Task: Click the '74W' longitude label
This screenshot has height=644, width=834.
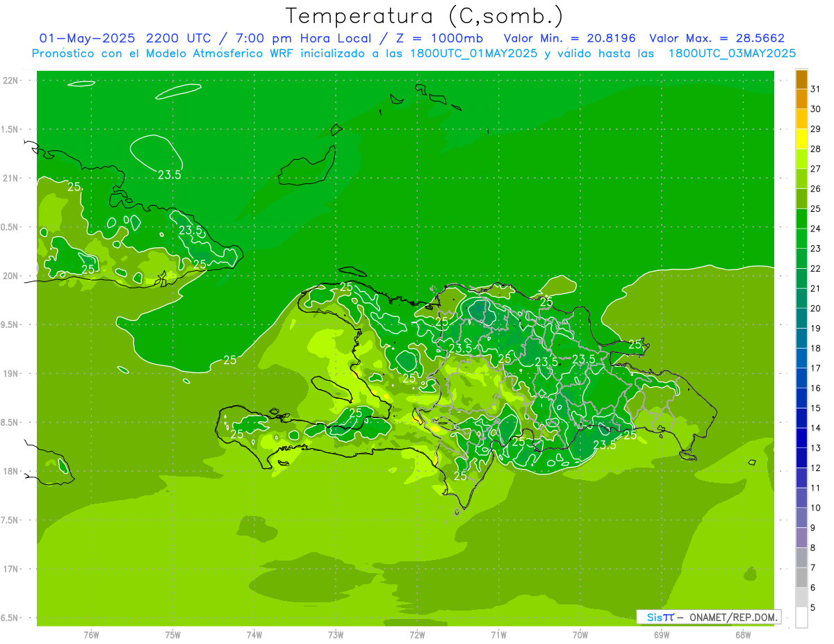Action: click(x=254, y=635)
